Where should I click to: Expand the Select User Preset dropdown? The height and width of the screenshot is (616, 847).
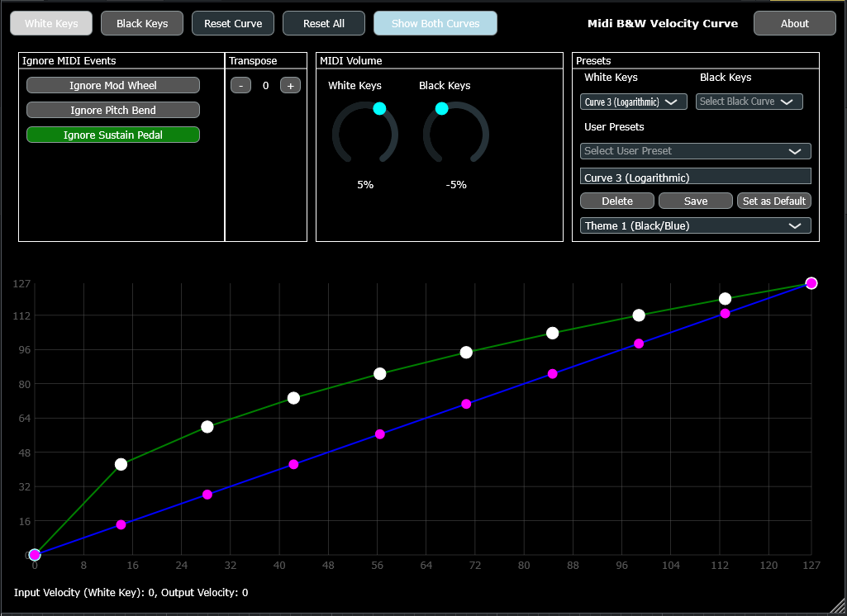pyautogui.click(x=696, y=151)
